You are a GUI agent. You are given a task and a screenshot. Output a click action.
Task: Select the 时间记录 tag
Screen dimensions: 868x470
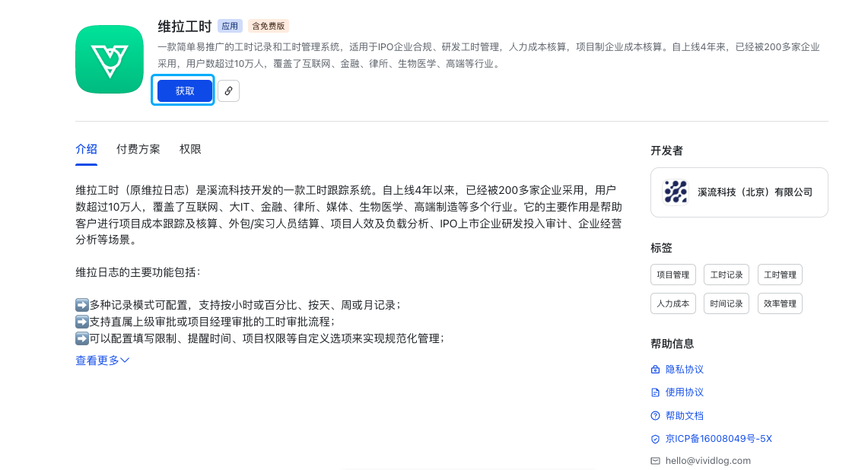[727, 303]
